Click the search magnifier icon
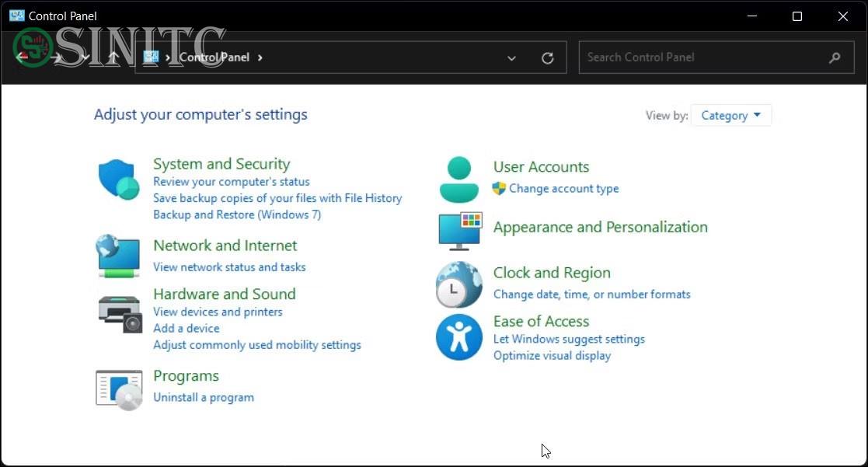Viewport: 868px width, 467px height. click(835, 57)
